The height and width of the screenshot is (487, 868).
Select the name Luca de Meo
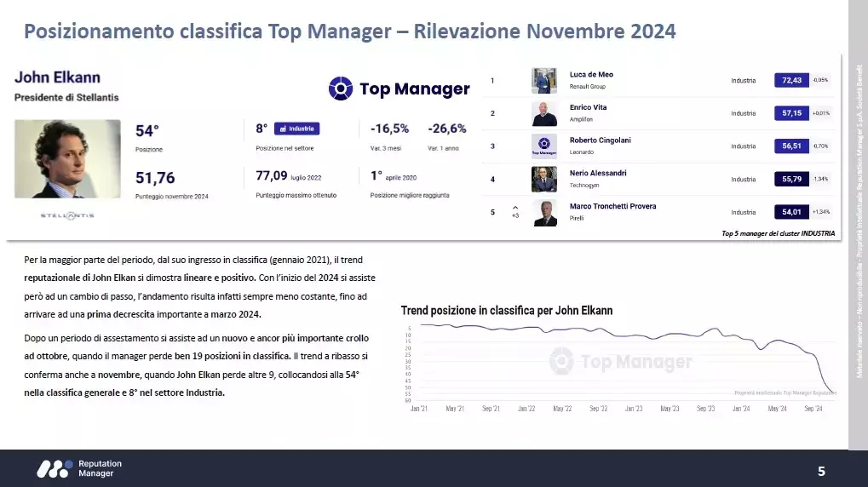591,74
